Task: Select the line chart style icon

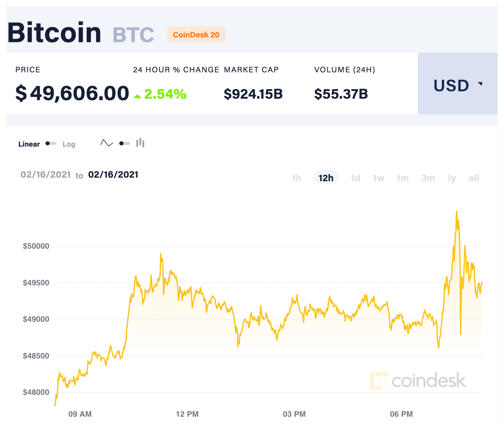Action: pos(106,142)
